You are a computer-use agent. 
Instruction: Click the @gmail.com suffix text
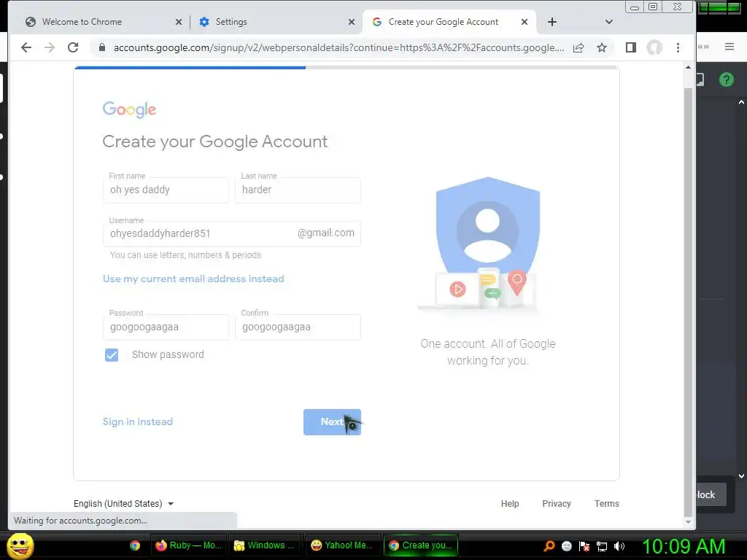tap(326, 233)
